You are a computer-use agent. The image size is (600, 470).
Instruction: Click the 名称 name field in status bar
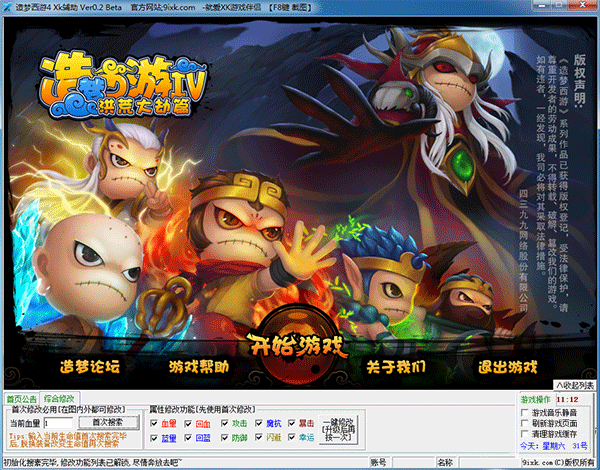(491, 463)
